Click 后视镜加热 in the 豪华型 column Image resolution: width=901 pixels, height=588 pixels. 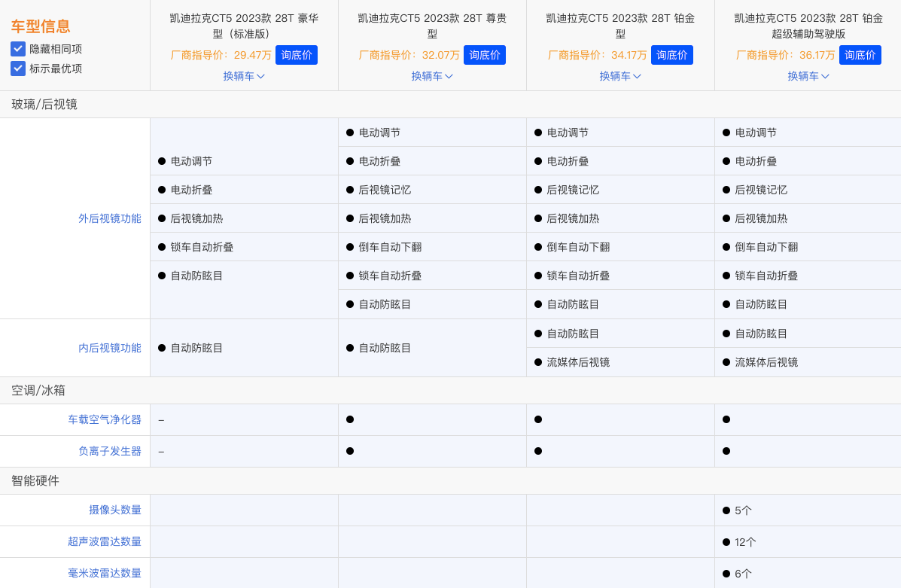pyautogui.click(x=196, y=218)
